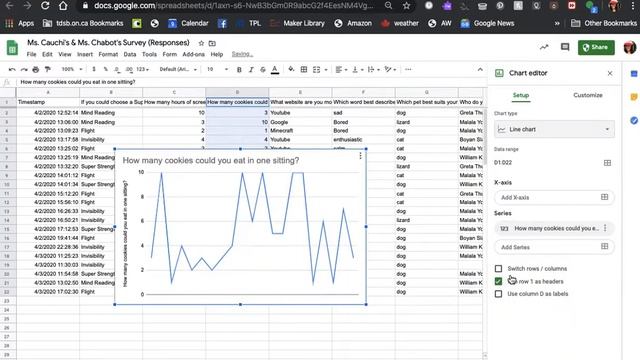Activate the paint format tool
The width and height of the screenshot is (640, 360).
(48, 69)
